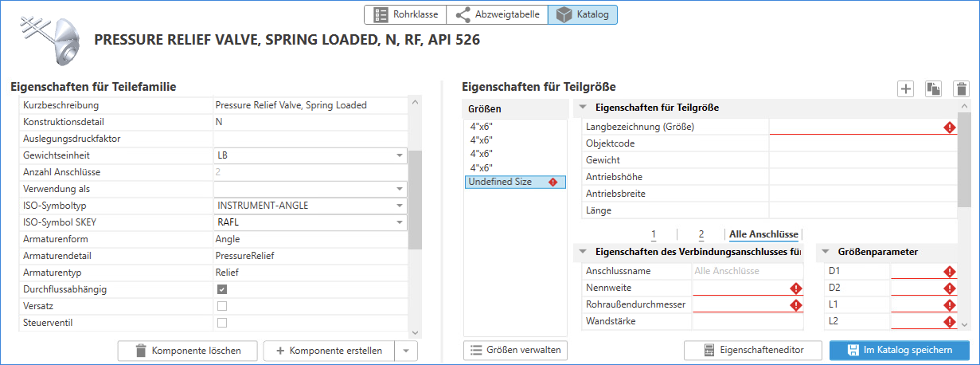Switch to the Abzweigtabelle tab
The width and height of the screenshot is (980, 365).
(x=497, y=14)
